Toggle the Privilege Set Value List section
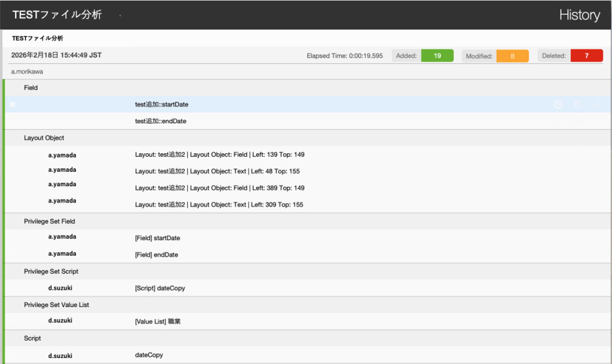The height and width of the screenshot is (364, 613). (56, 305)
